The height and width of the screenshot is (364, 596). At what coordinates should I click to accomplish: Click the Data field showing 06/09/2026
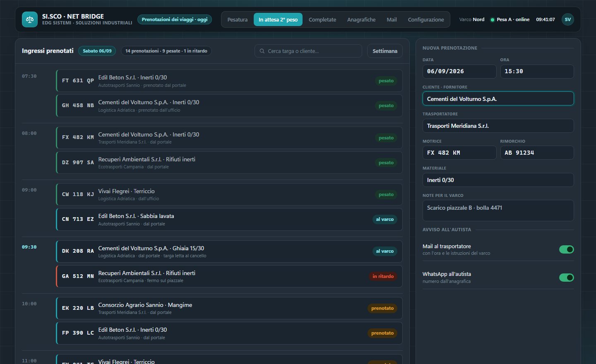[x=459, y=72]
